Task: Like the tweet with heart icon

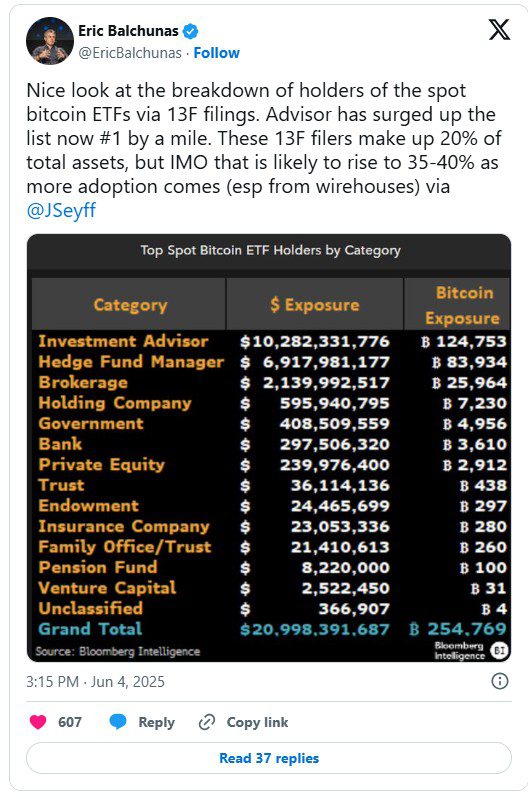Action: pyautogui.click(x=38, y=722)
